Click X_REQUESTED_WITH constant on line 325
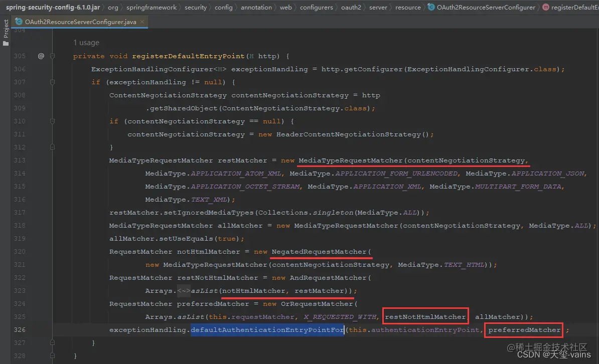This screenshot has height=364, width=599. [x=340, y=317]
